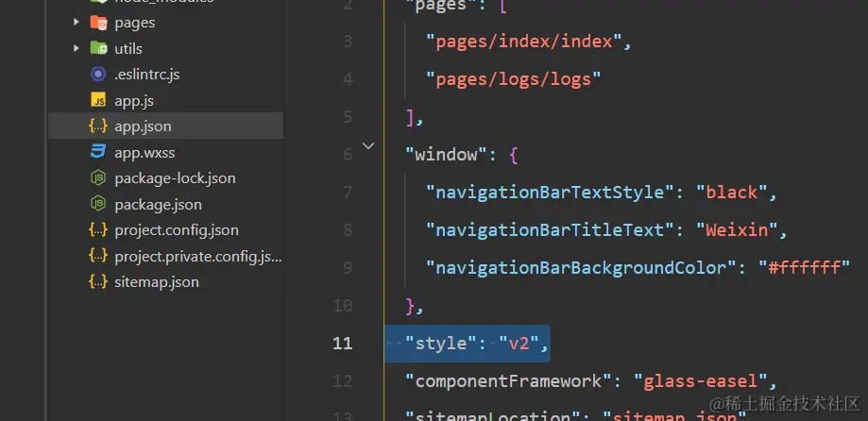Open the utils folder
Screen dimensions: 868x421
click(x=128, y=49)
